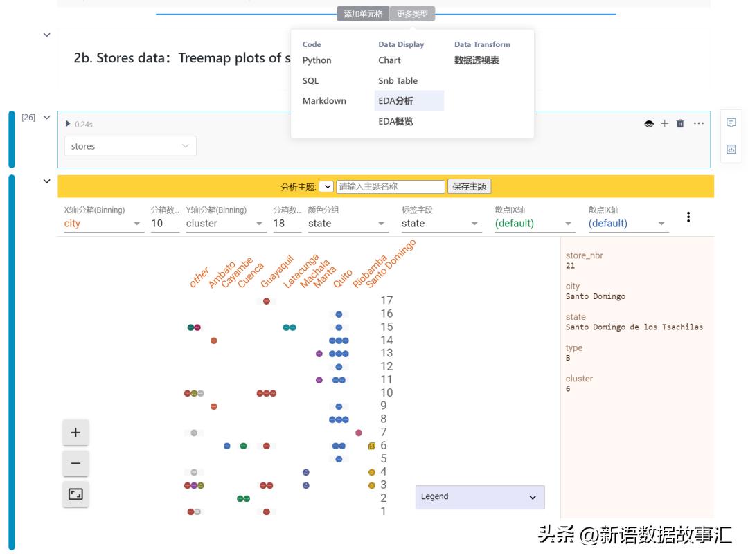The height and width of the screenshot is (560, 748).
Task: Open the chart settings kebab menu
Action: pos(688,217)
